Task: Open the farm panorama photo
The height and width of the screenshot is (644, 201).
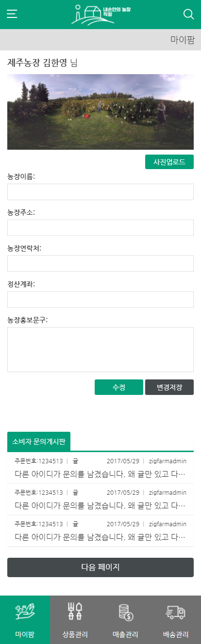Action: click(x=100, y=112)
